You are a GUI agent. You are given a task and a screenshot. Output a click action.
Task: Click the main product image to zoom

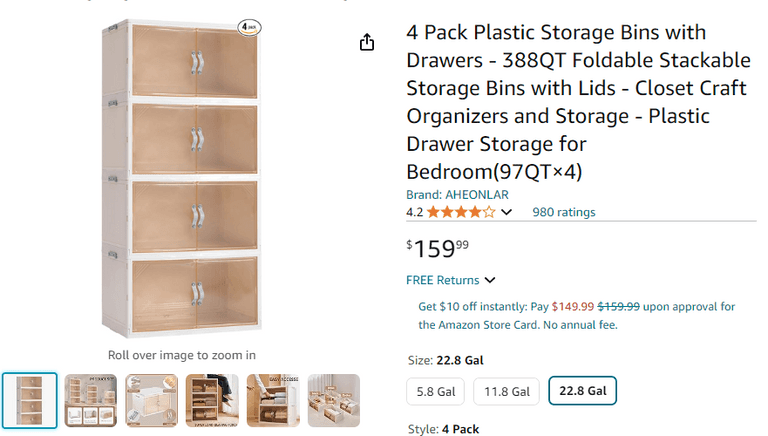click(x=182, y=180)
